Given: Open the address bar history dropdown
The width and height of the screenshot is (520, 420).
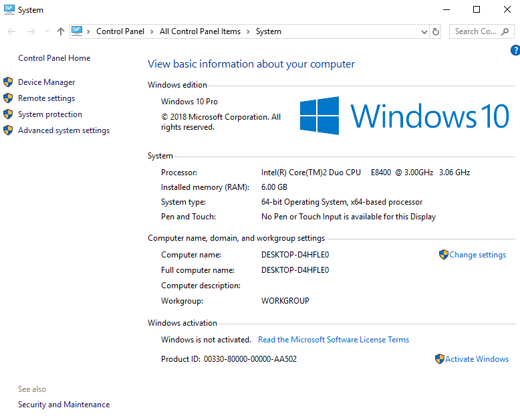Looking at the screenshot, I should click(424, 32).
